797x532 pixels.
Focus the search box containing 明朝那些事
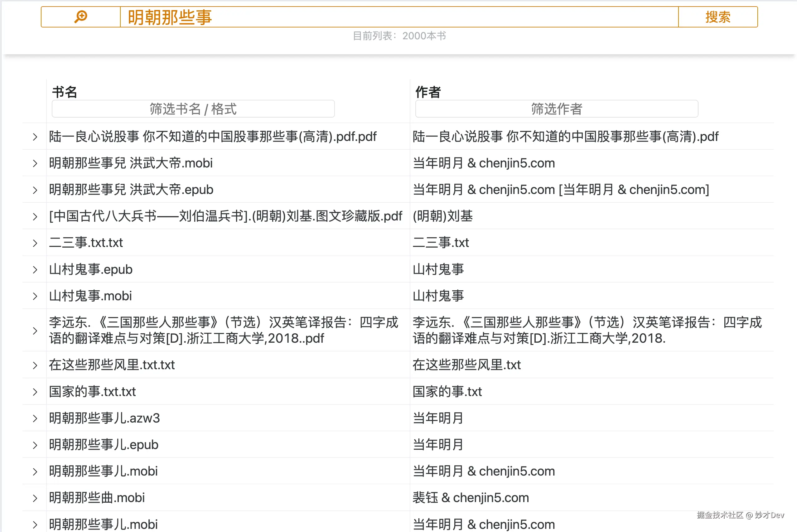tap(399, 17)
